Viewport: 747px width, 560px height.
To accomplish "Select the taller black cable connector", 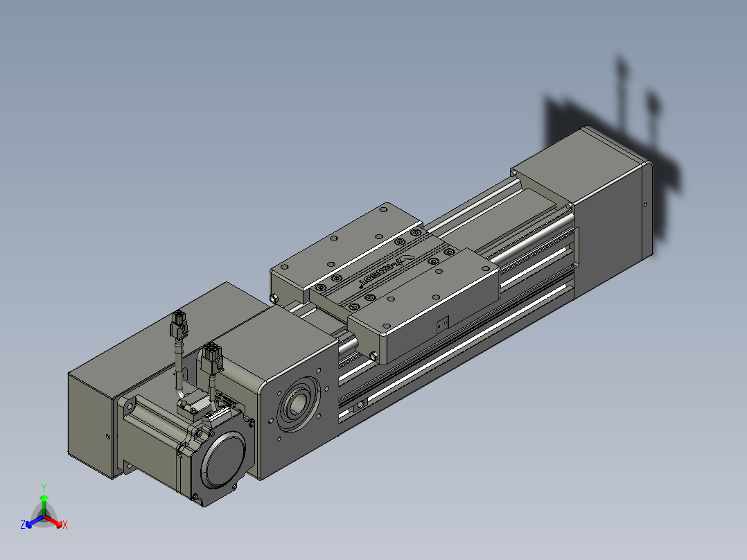I will tap(179, 326).
